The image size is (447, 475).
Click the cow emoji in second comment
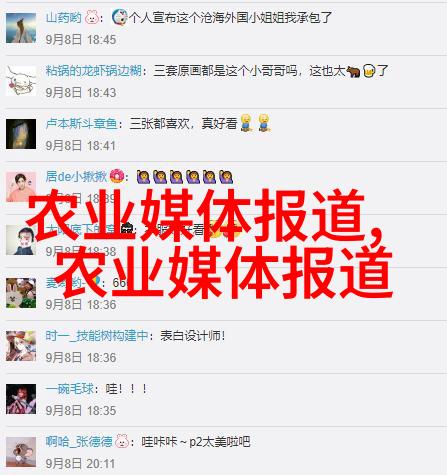click(x=353, y=71)
